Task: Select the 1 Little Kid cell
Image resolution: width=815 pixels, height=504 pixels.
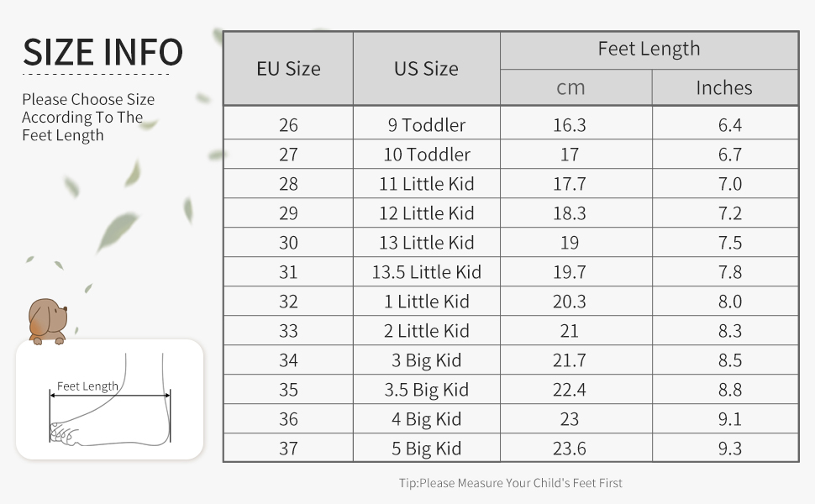Action: point(426,302)
